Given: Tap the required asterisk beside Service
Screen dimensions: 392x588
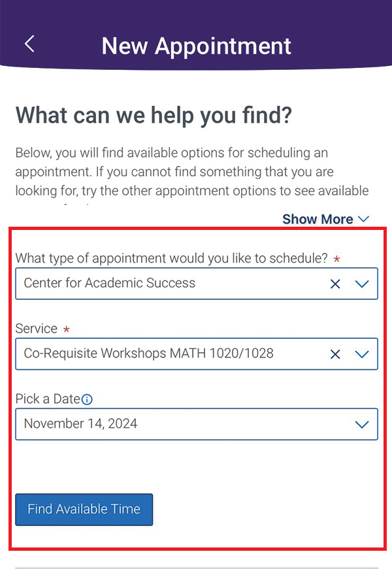Looking at the screenshot, I should click(66, 329).
